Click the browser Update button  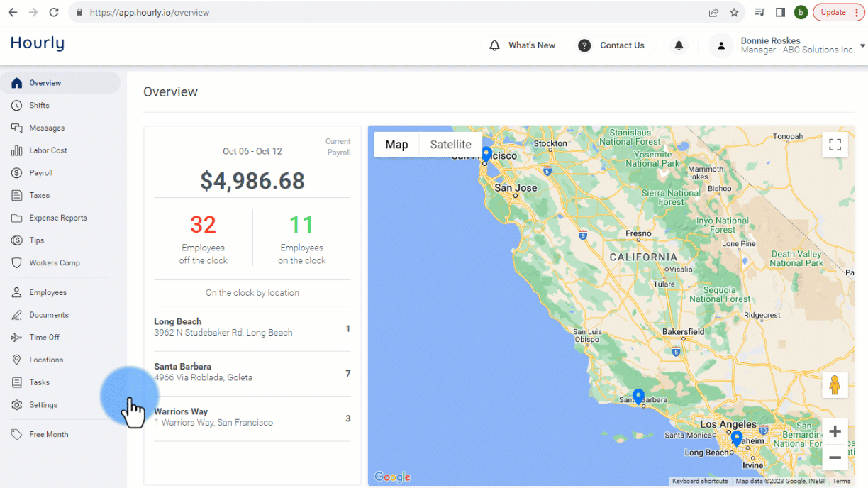coord(838,12)
